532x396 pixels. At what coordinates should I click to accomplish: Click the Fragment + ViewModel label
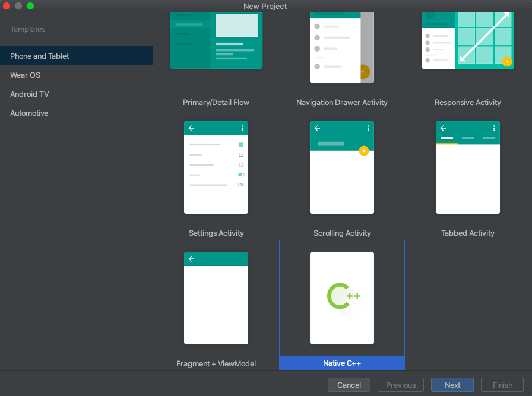216,364
